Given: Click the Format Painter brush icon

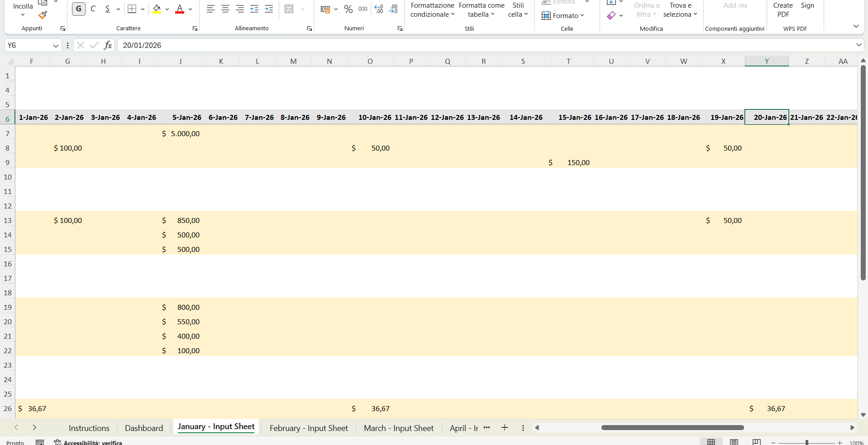Looking at the screenshot, I should (x=43, y=15).
